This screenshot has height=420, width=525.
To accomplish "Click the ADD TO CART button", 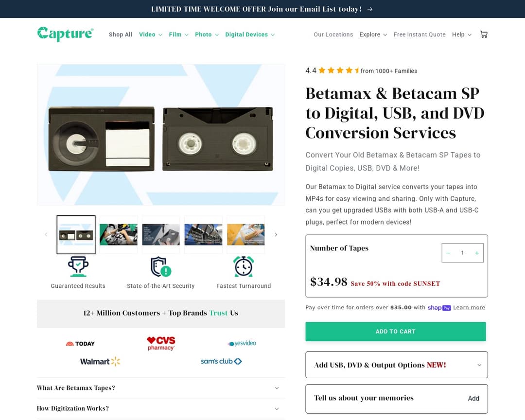I will pos(396,331).
